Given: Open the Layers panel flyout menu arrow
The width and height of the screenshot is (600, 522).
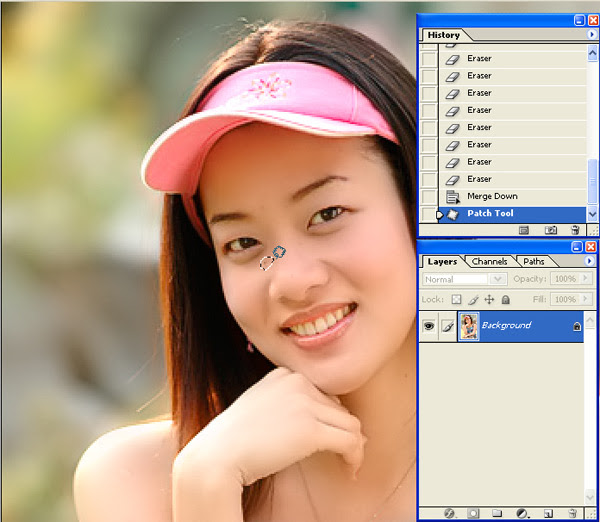Looking at the screenshot, I should pos(590,261).
